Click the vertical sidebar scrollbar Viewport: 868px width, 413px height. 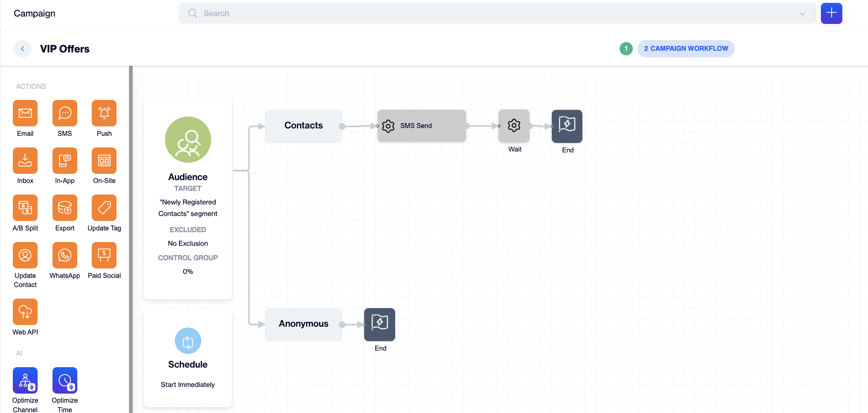(131, 240)
